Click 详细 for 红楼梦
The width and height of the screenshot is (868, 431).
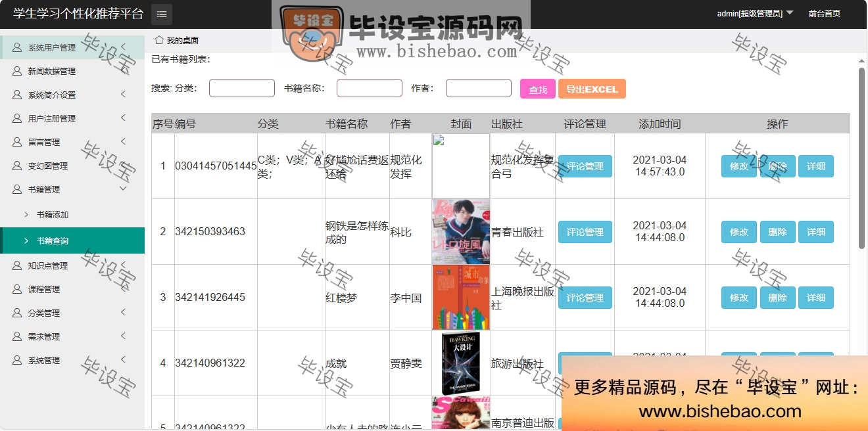click(816, 298)
